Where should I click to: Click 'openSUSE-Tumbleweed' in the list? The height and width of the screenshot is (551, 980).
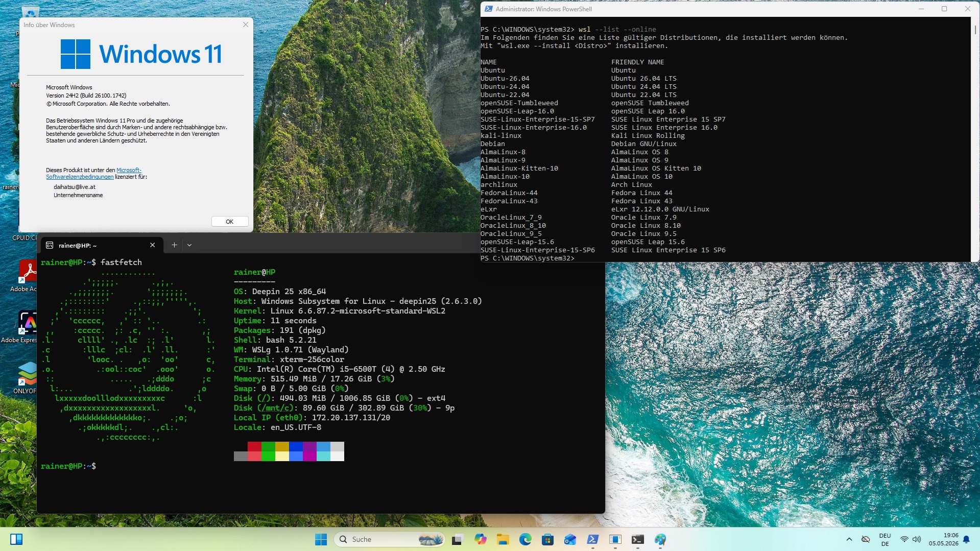[x=519, y=103]
